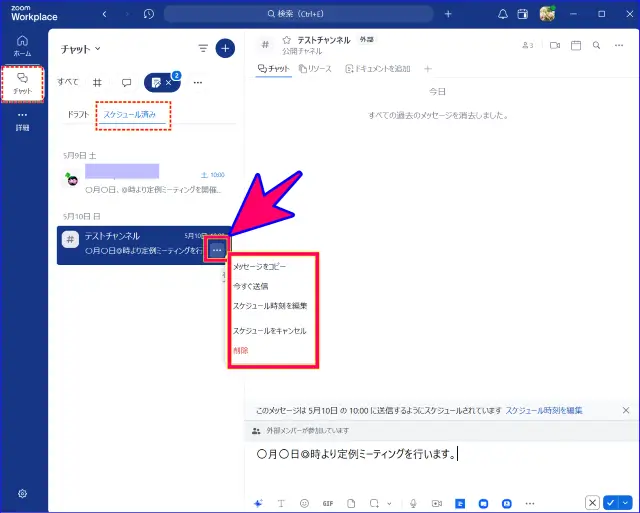Confirm the edit with checkmark button
The width and height of the screenshot is (640, 513).
(x=611, y=503)
